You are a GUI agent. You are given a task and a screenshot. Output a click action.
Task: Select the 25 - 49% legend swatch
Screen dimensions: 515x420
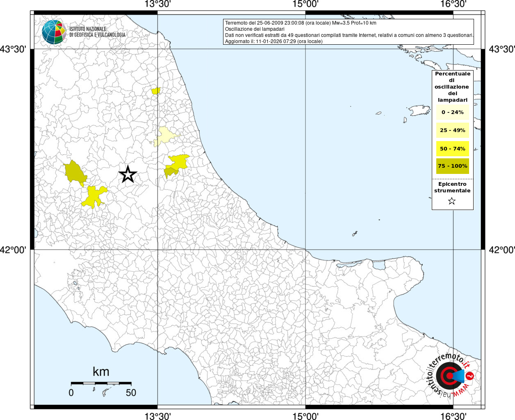(x=453, y=130)
